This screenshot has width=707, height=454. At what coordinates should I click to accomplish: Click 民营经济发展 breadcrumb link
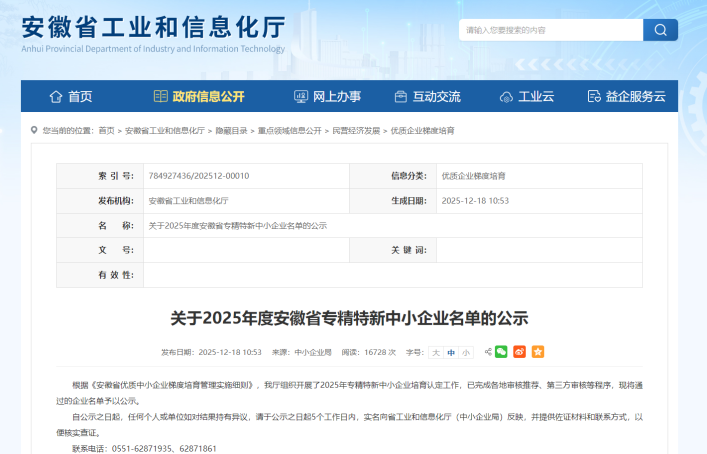pyautogui.click(x=356, y=131)
